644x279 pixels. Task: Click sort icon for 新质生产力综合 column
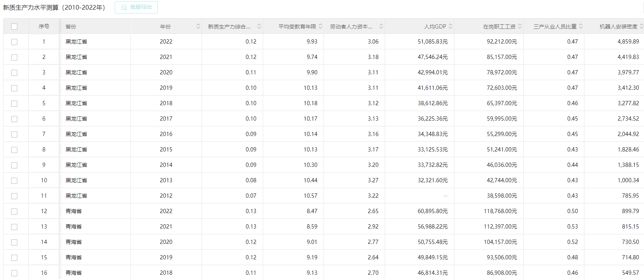coord(259,26)
